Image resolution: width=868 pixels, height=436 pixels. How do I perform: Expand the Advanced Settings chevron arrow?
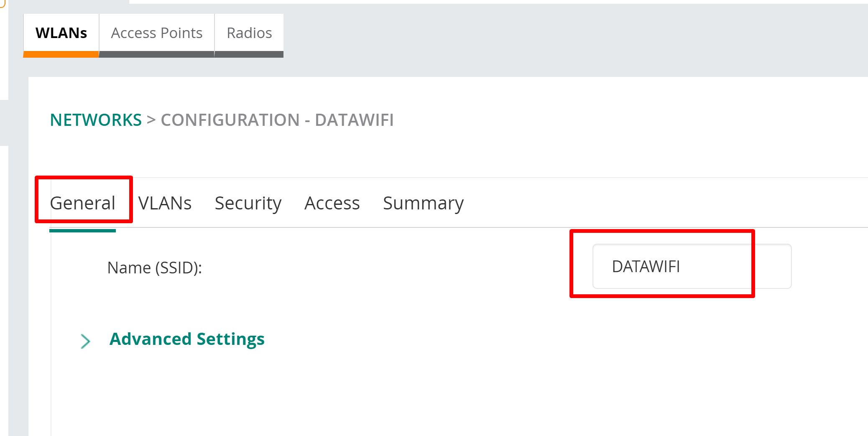coord(85,341)
